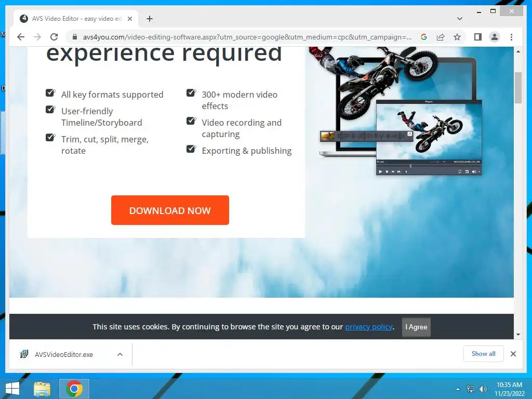Maximize the Chrome window

point(493,11)
